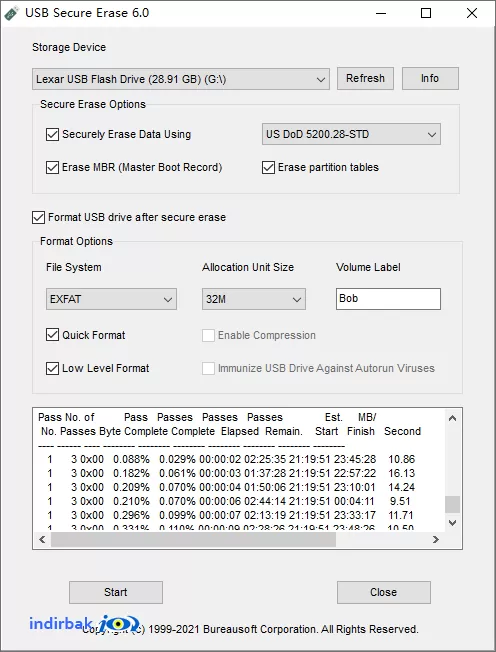Viewport: 496px width, 652px height.
Task: Open the File System EXFAT dropdown
Action: coord(111,299)
